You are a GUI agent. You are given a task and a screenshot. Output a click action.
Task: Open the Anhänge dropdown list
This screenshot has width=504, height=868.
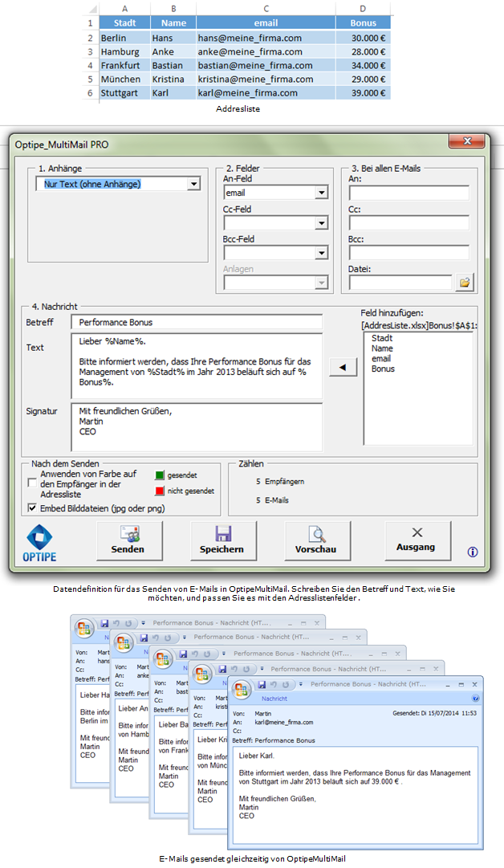pos(193,185)
